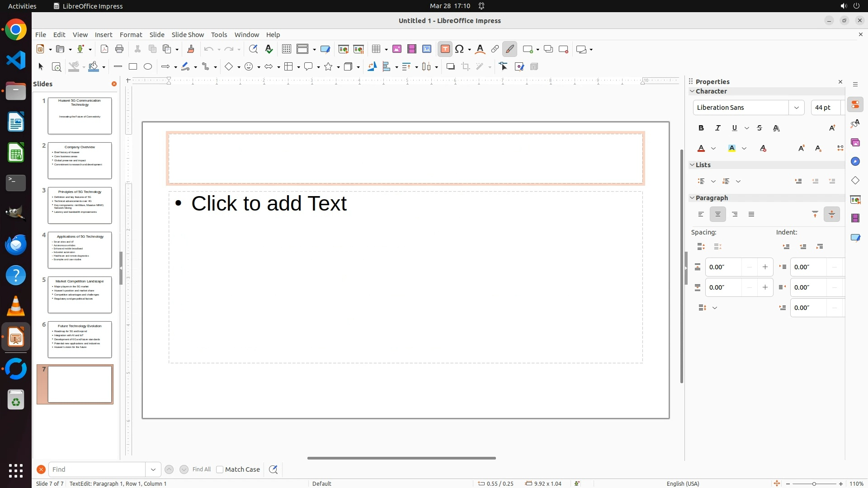Toggle the Display Grid icon
The height and width of the screenshot is (488, 868).
(286, 49)
